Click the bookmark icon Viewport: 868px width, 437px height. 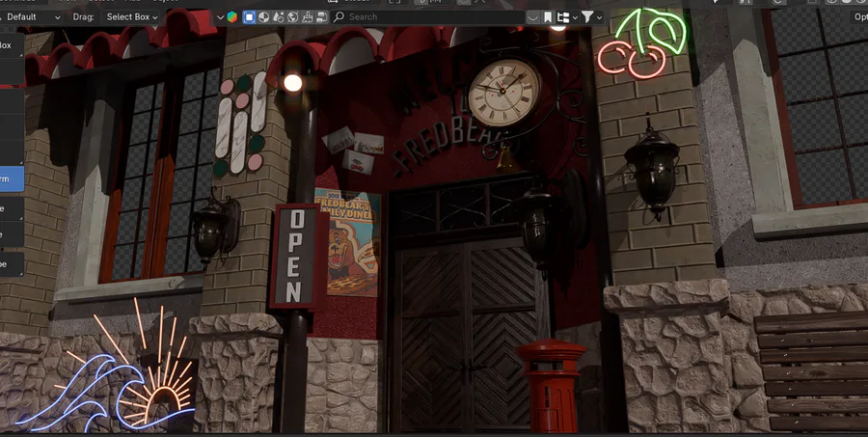click(548, 17)
